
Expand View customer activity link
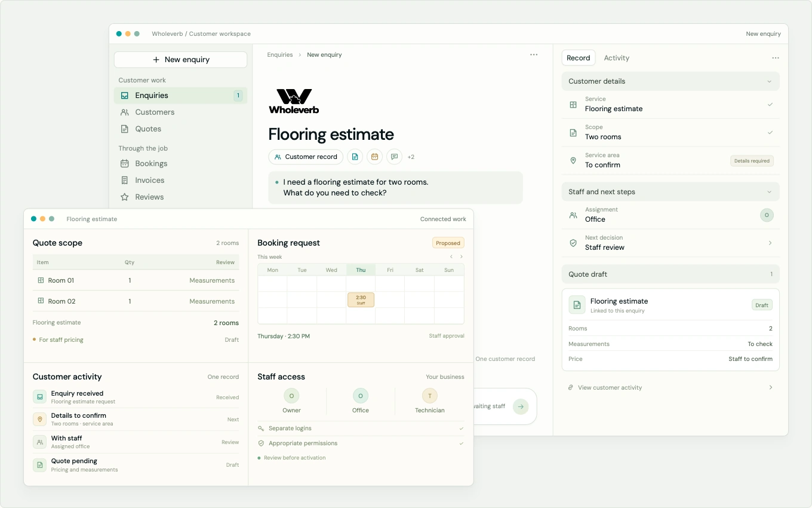pos(670,387)
